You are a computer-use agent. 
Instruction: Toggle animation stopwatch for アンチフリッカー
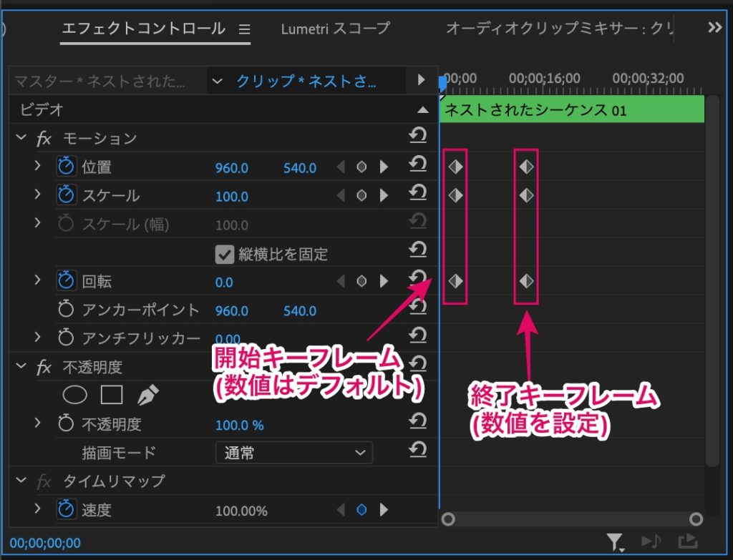(66, 338)
